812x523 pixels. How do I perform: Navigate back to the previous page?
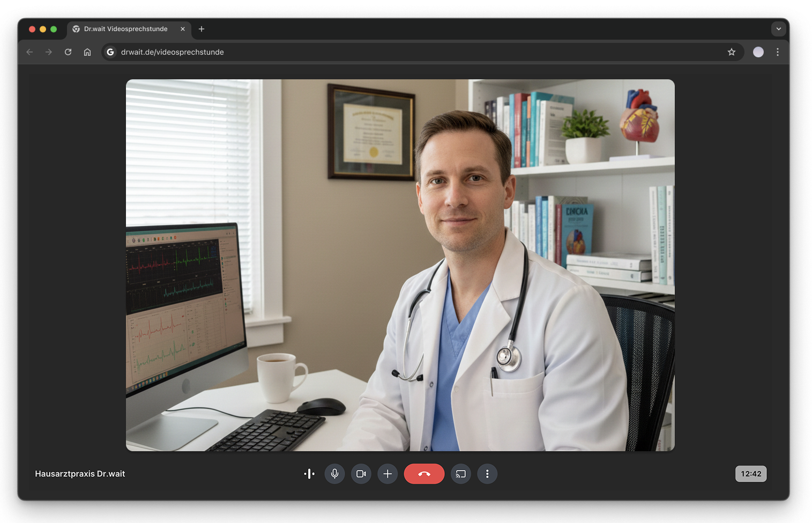click(29, 52)
